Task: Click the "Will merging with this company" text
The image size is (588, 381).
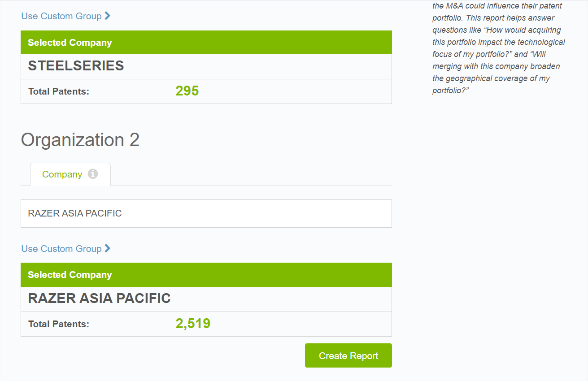Action: click(496, 66)
